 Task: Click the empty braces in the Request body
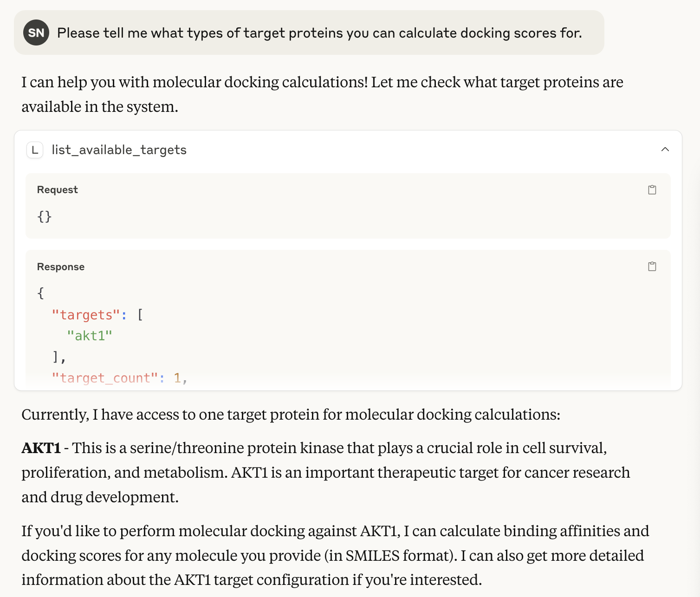(45, 216)
